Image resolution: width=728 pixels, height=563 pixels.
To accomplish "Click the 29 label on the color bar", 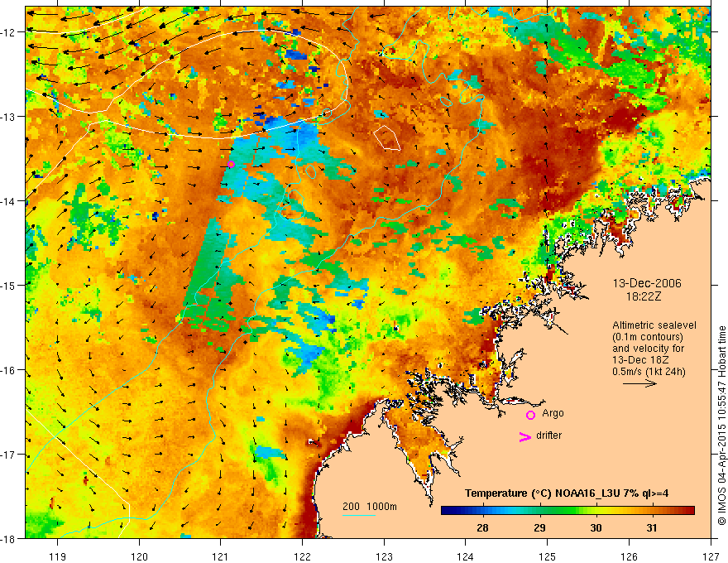I will tap(539, 527).
